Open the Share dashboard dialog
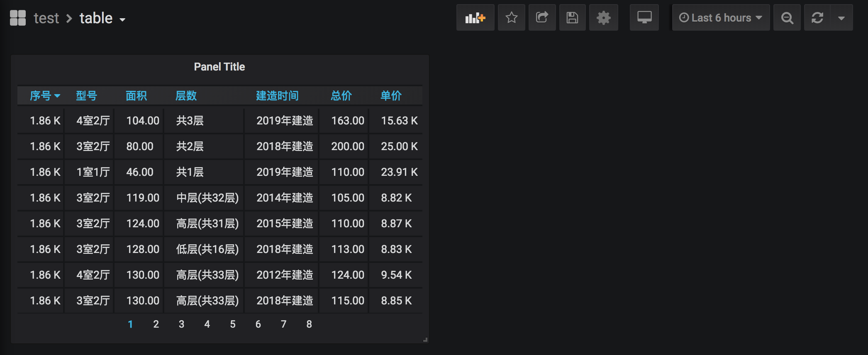The height and width of the screenshot is (355, 868). pos(542,18)
